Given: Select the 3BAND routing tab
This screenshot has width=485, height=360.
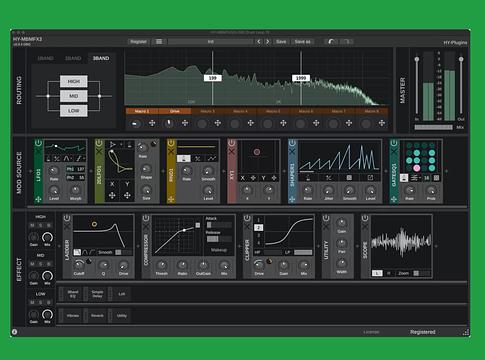Looking at the screenshot, I should tap(101, 58).
